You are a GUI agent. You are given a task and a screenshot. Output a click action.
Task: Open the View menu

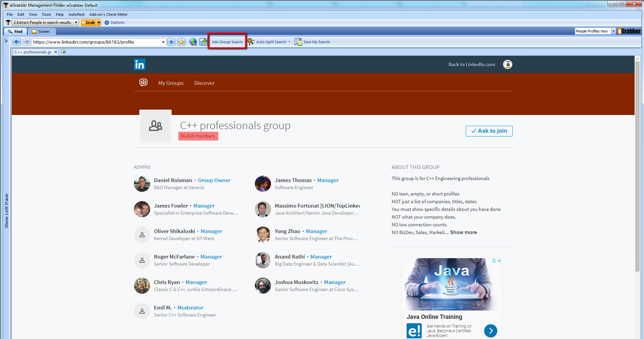tap(33, 14)
